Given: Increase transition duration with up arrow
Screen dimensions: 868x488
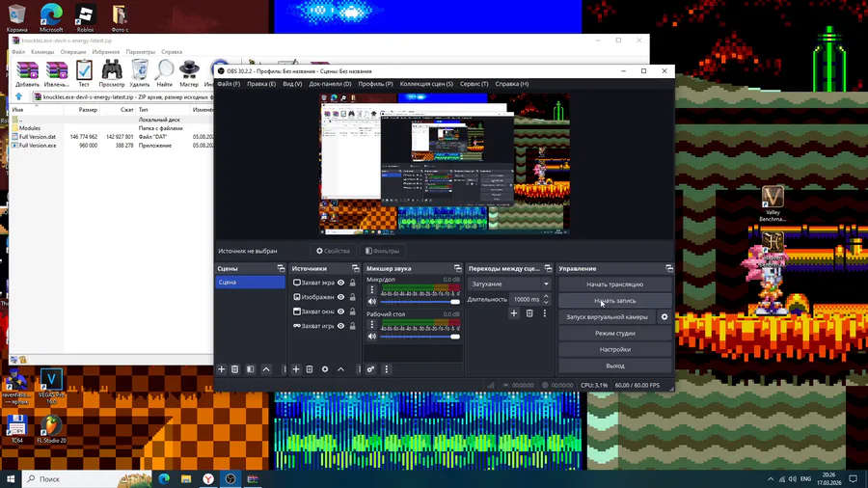Looking at the screenshot, I should pos(546,297).
